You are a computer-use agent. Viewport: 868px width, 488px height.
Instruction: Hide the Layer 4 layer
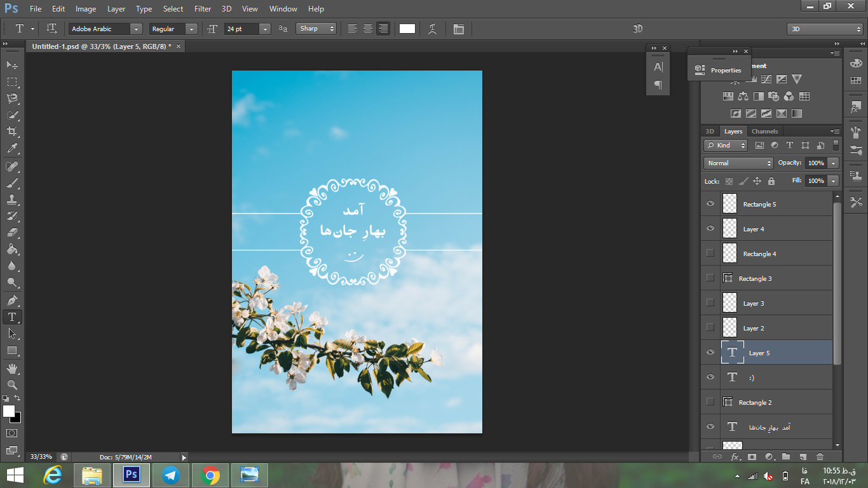click(710, 229)
